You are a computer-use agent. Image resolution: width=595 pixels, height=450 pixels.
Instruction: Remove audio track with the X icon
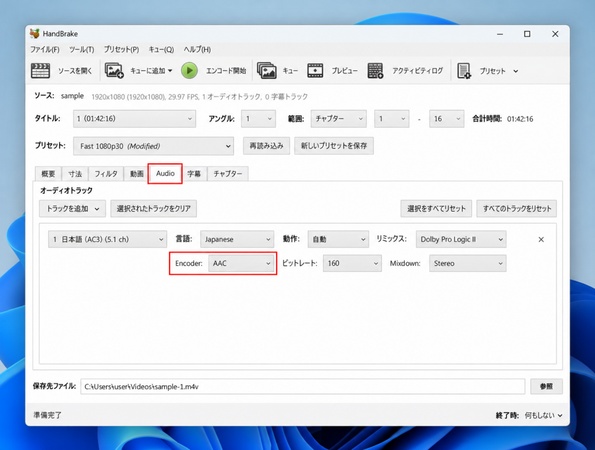coord(541,239)
